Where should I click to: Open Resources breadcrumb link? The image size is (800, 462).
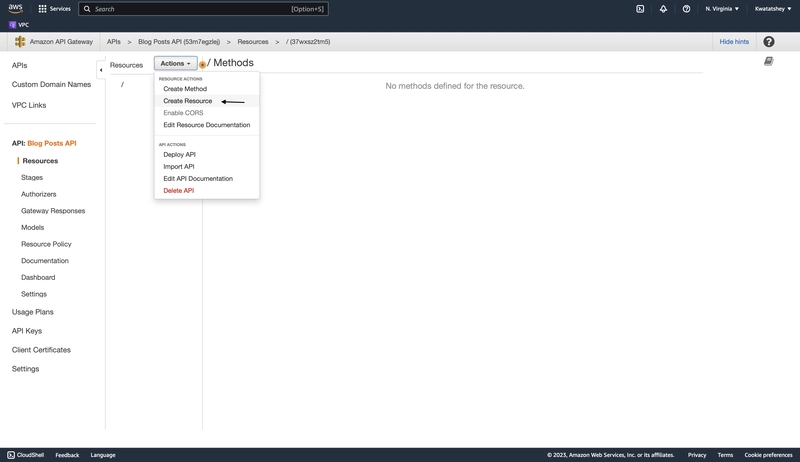coord(253,42)
